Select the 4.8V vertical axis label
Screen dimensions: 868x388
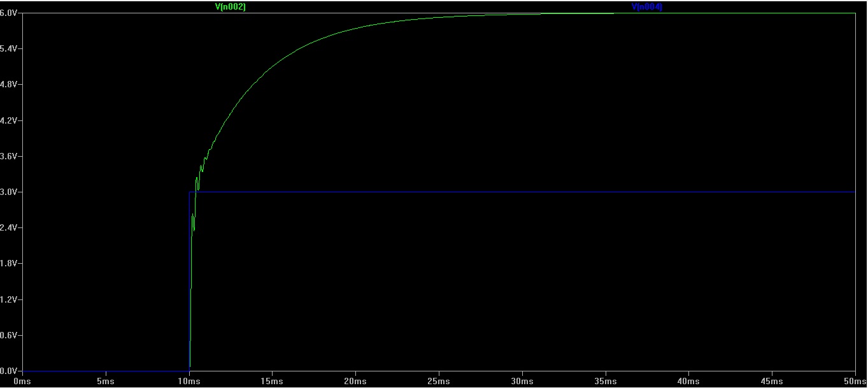coord(11,85)
